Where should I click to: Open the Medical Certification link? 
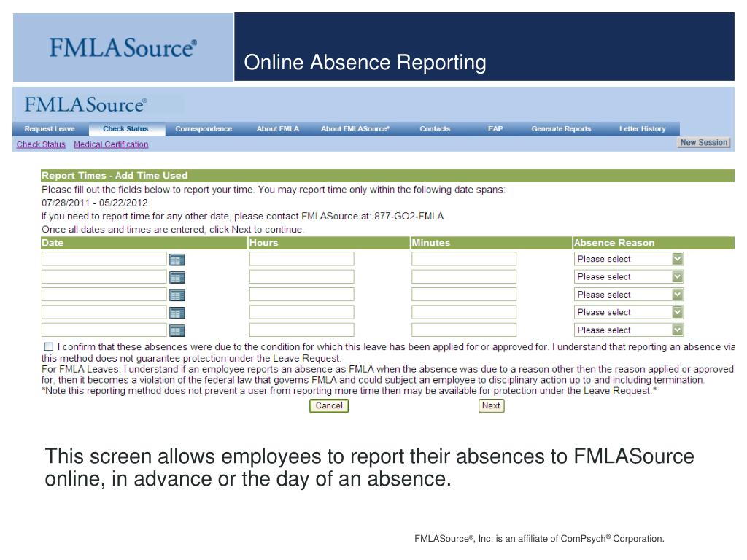[111, 144]
